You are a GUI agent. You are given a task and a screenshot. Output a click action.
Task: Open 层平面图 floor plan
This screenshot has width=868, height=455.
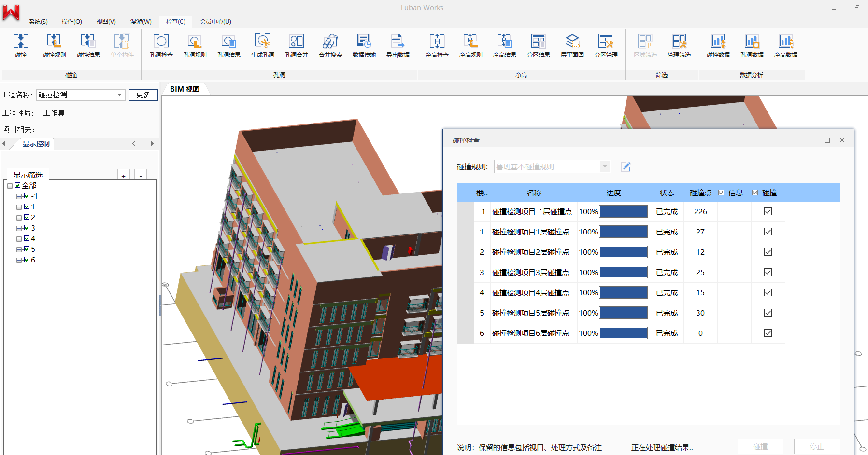572,46
